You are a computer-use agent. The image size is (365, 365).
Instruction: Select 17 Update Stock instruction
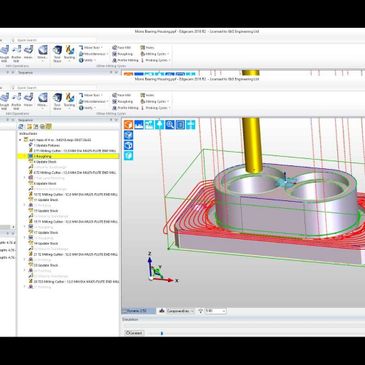44,232
